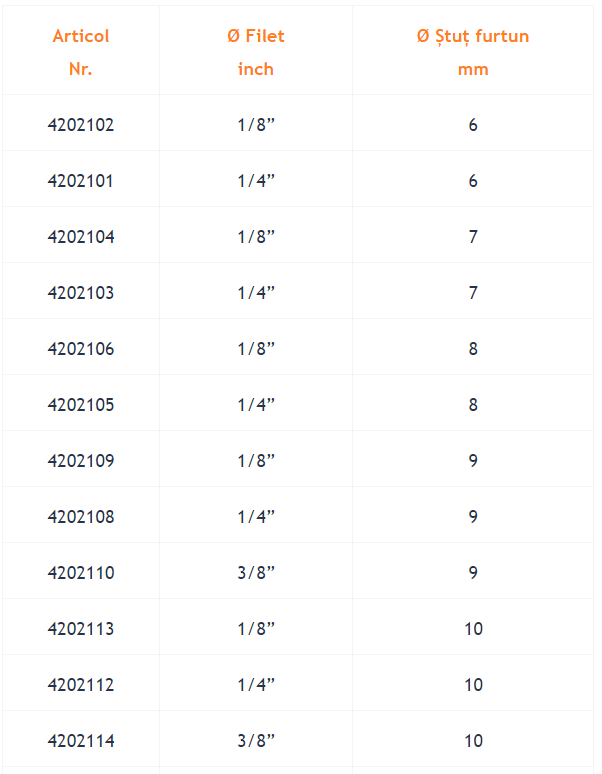Click the Ø Ștuț furtun mm header
The image size is (602, 774).
(x=473, y=52)
